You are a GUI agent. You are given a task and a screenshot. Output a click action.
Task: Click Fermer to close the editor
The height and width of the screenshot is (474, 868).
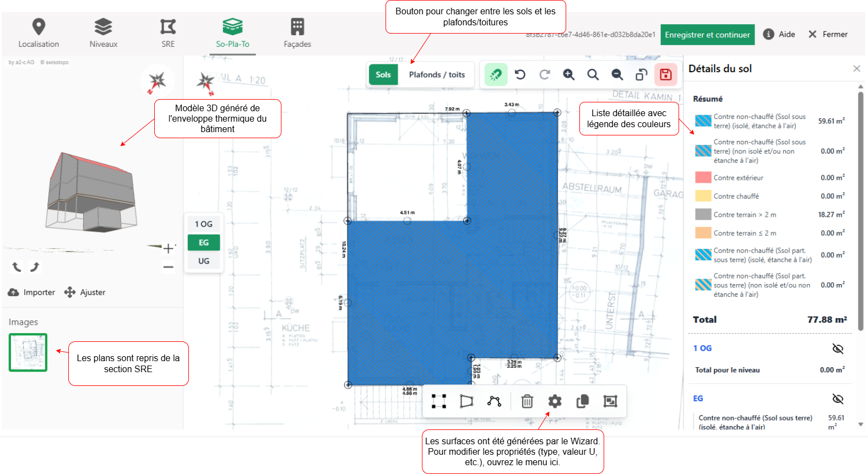828,34
